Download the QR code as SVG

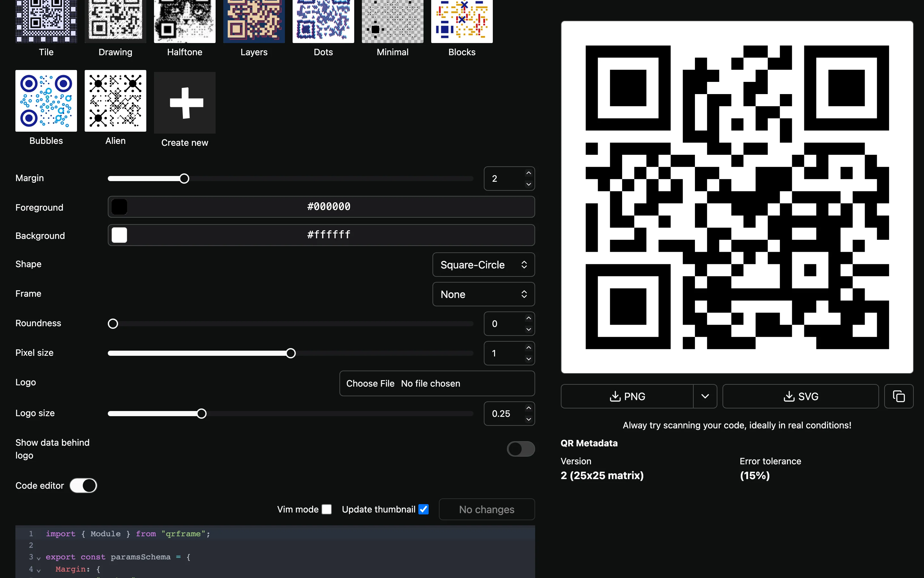[x=800, y=397]
